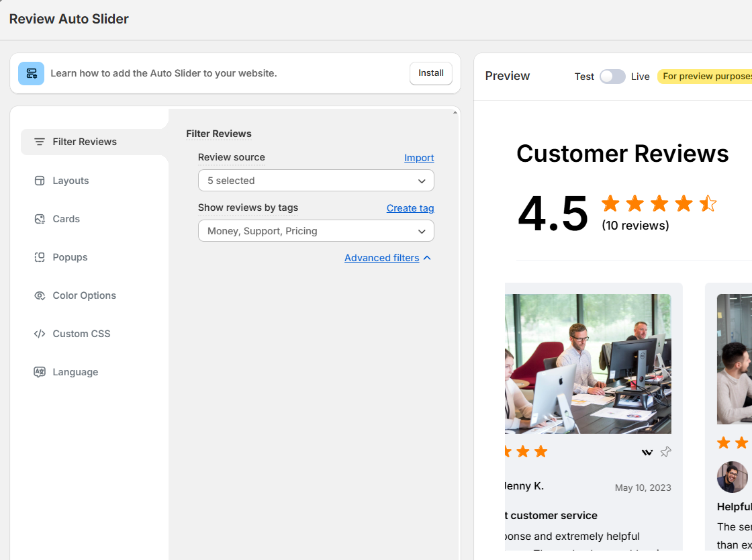Image resolution: width=752 pixels, height=560 pixels.
Task: Switch to the Layouts tab
Action: coord(70,181)
